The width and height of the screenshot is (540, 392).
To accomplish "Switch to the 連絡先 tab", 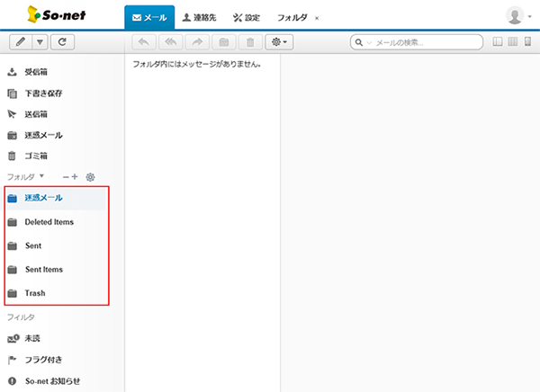I will point(198,17).
